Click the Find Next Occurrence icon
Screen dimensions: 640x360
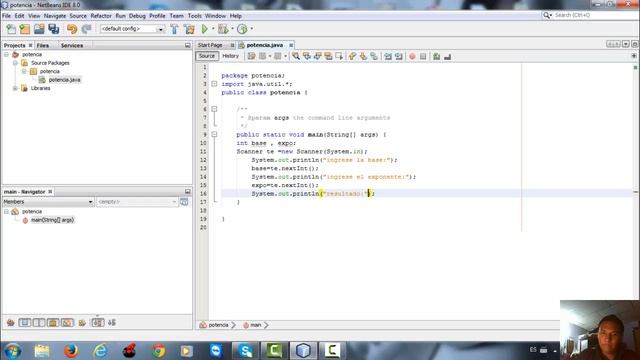click(318, 56)
